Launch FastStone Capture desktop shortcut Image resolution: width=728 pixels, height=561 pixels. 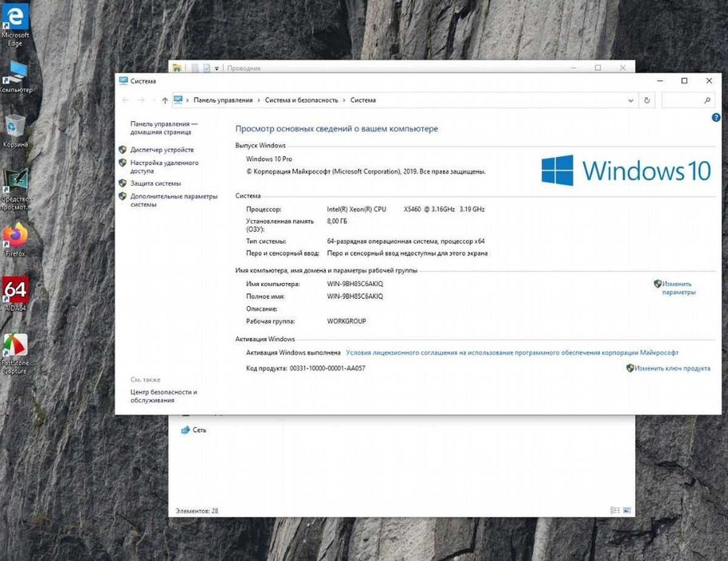[x=15, y=354]
